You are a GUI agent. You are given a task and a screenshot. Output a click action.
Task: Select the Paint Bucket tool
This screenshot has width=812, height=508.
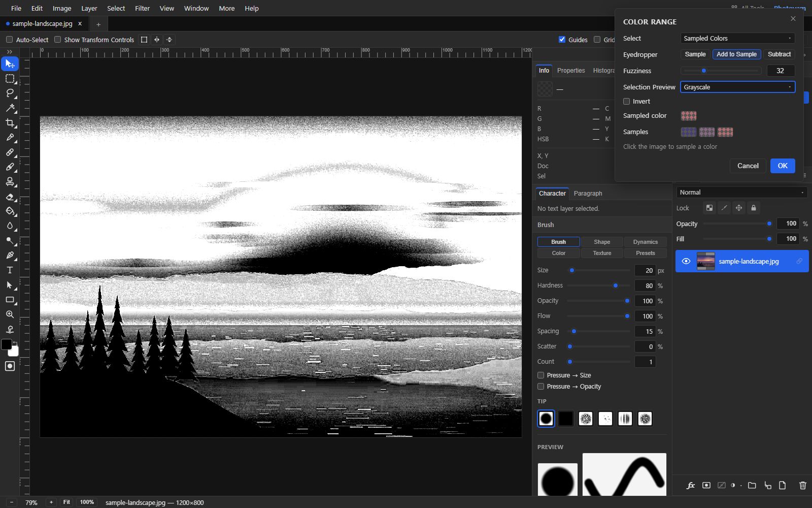(x=10, y=211)
